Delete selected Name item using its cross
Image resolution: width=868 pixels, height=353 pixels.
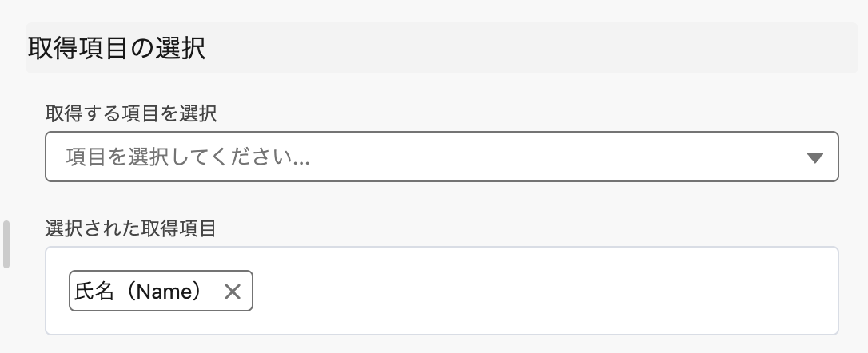[233, 292]
